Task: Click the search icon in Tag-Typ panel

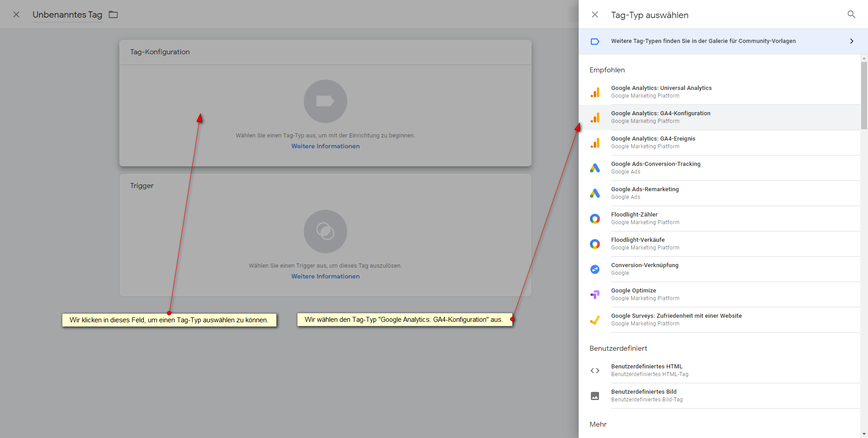Action: [851, 14]
